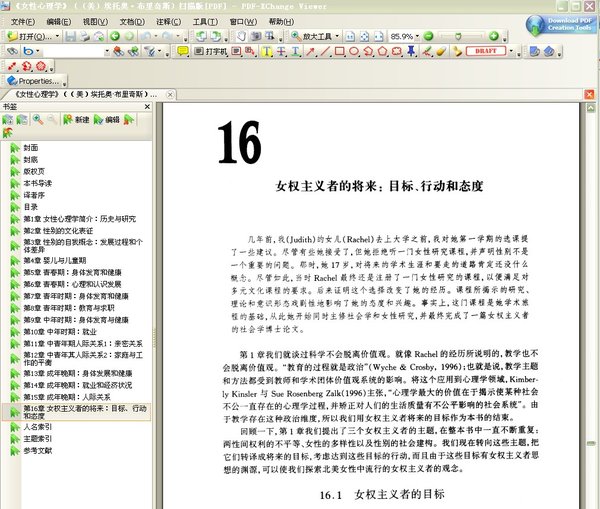The image size is (600, 509).
Task: Open 窗口(W) menu
Action: point(243,22)
